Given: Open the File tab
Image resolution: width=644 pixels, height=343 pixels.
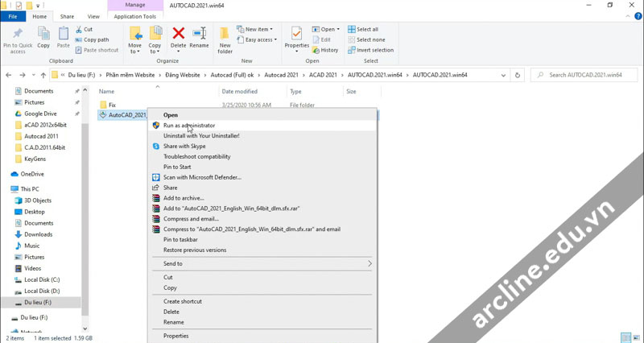Looking at the screenshot, I should (x=13, y=16).
